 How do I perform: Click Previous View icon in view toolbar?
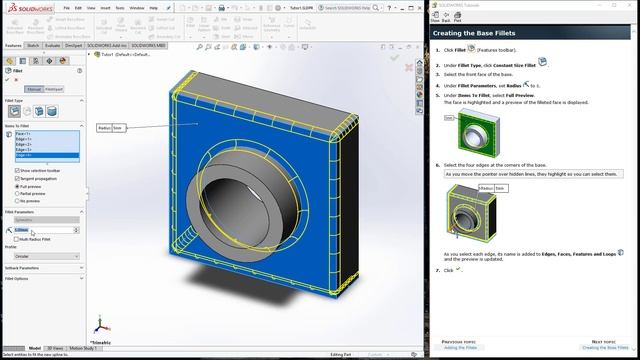(217, 47)
